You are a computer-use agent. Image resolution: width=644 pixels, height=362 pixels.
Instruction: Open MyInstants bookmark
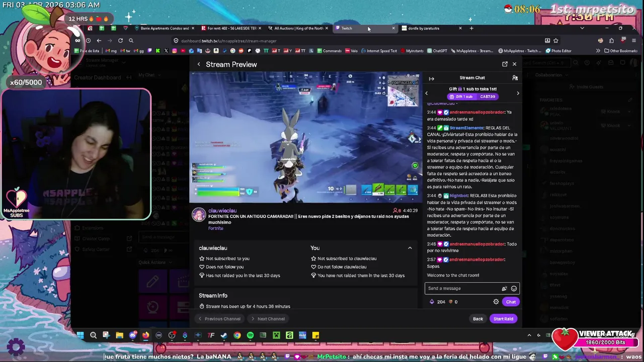(x=412, y=51)
